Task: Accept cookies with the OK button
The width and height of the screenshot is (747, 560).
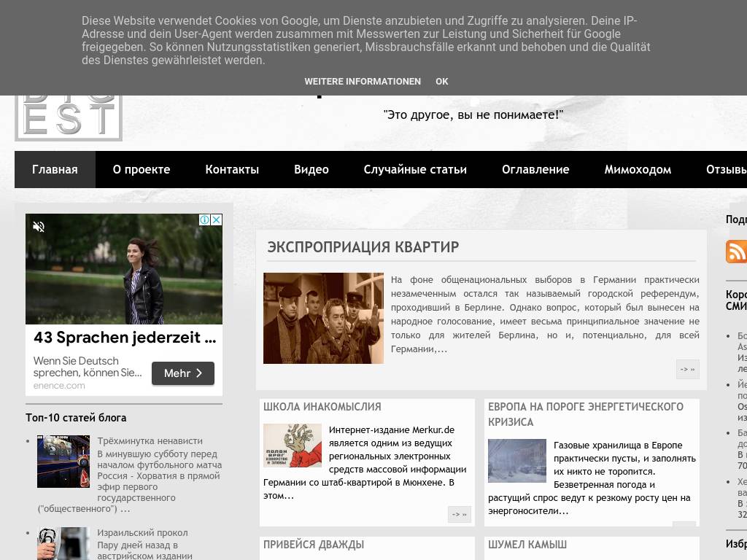Action: point(442,82)
